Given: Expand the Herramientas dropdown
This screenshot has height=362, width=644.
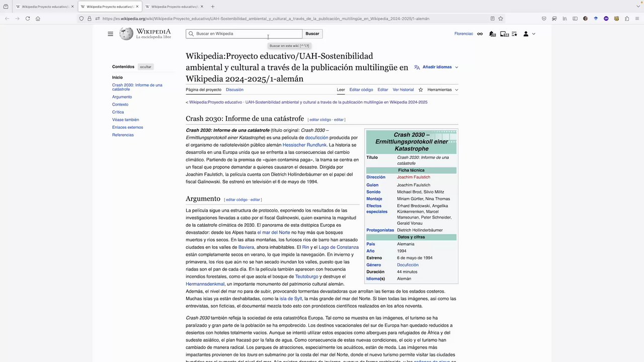Looking at the screenshot, I should [443, 89].
